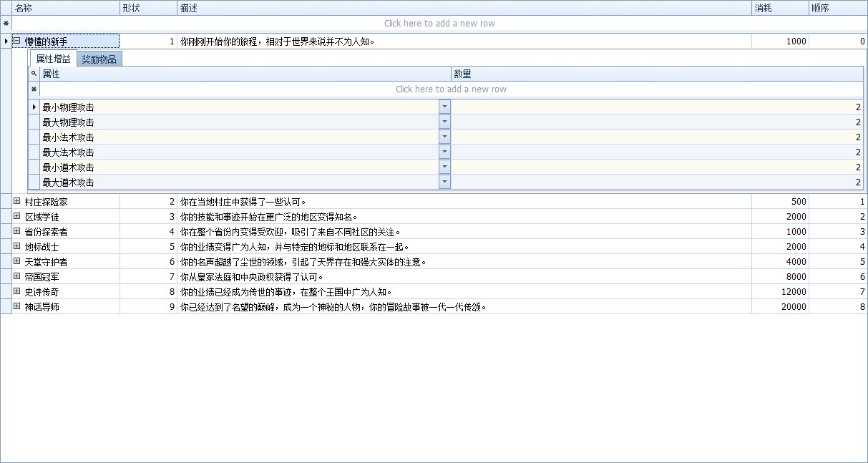Click the 数量 column header in nested grid

click(x=657, y=74)
